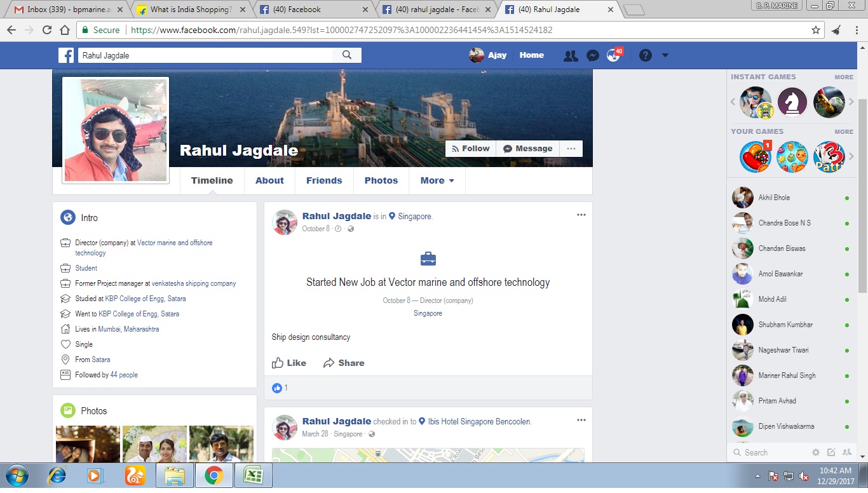Switch to the Timeline tab
The image size is (868, 493).
(x=212, y=180)
